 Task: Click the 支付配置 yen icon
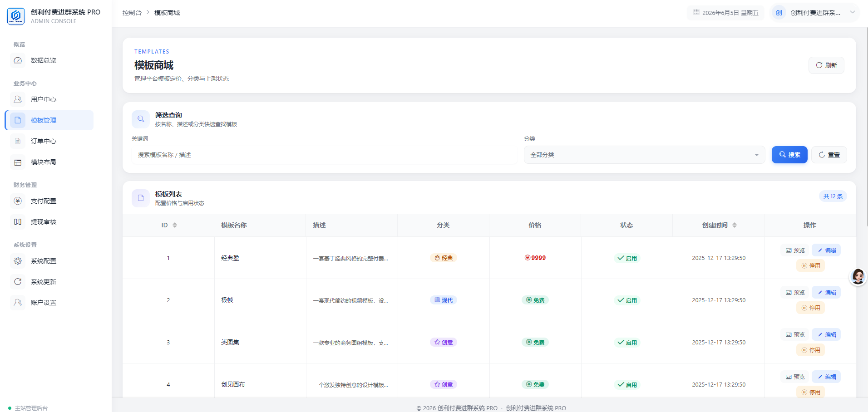pos(18,201)
